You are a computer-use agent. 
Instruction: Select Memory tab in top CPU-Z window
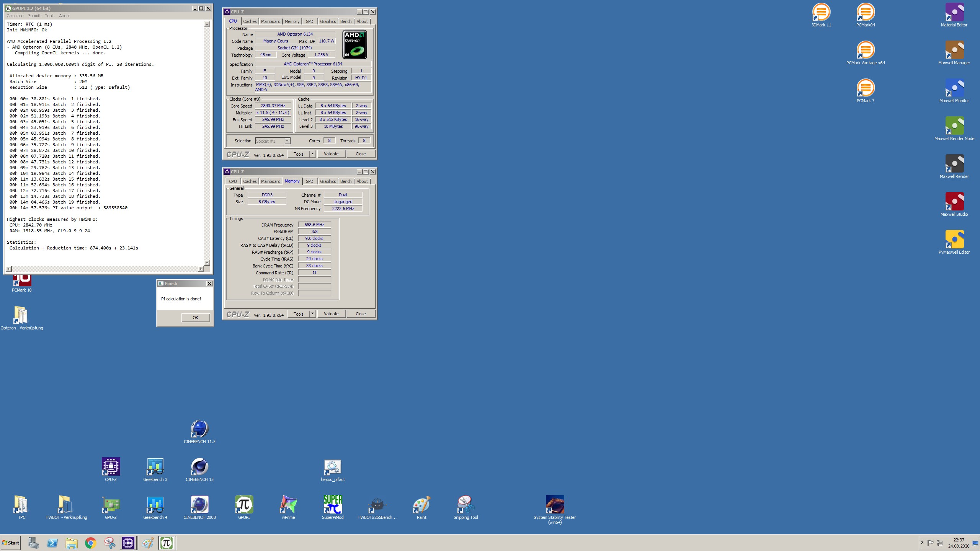coord(292,21)
